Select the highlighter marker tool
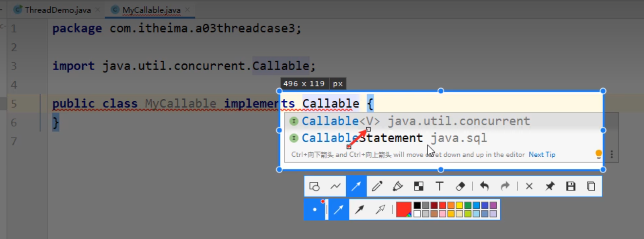Screen dimensions: 644x239 pos(398,186)
